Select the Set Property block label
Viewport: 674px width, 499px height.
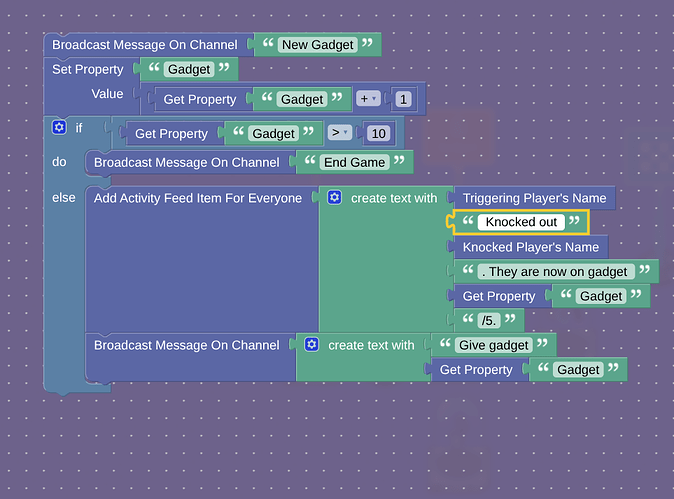coord(88,70)
